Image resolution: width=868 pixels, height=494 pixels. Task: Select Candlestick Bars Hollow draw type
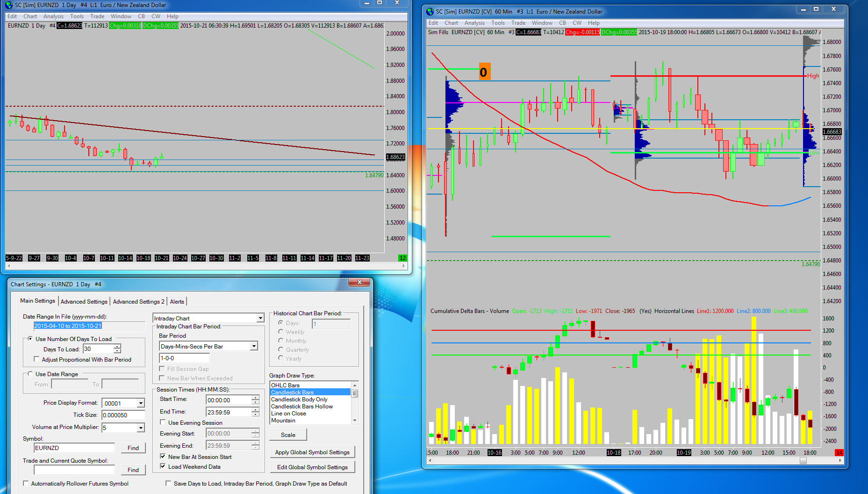pyautogui.click(x=310, y=407)
